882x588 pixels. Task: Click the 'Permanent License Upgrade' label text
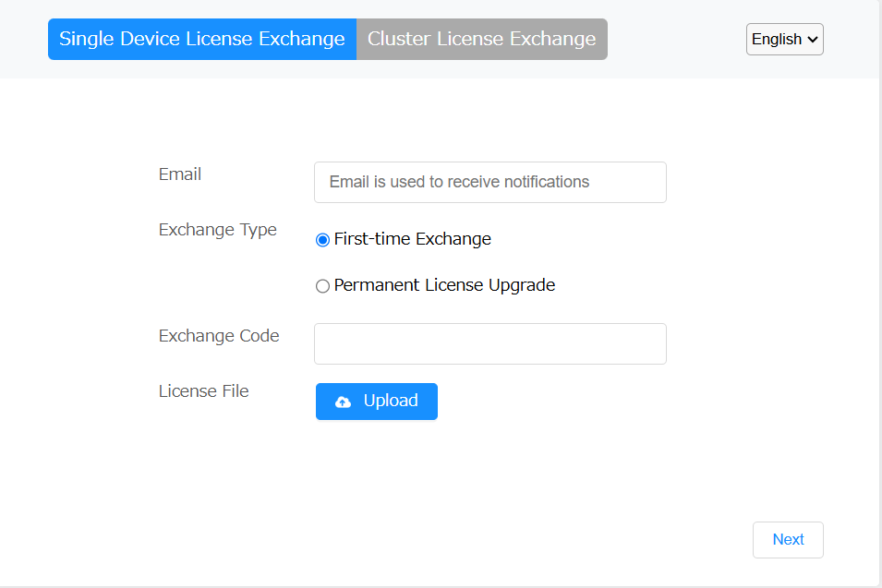point(444,285)
